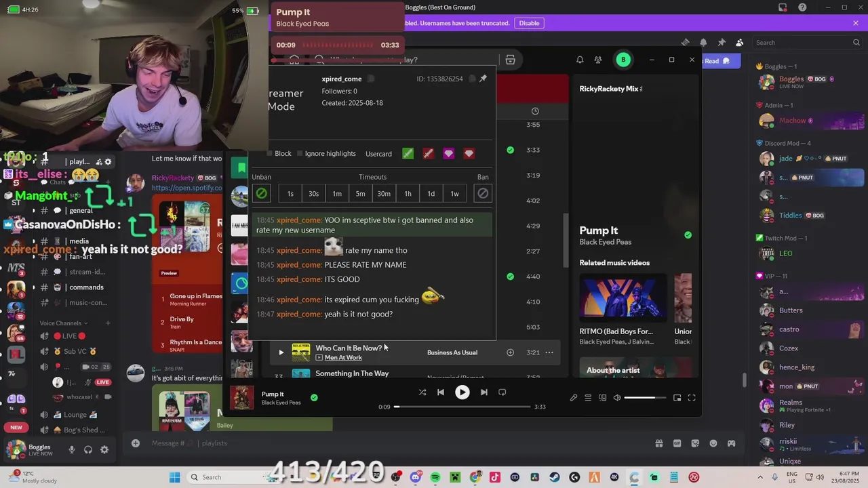The width and height of the screenshot is (868, 488).
Task: Open Spotify browse icon in search bar
Action: coord(511,60)
